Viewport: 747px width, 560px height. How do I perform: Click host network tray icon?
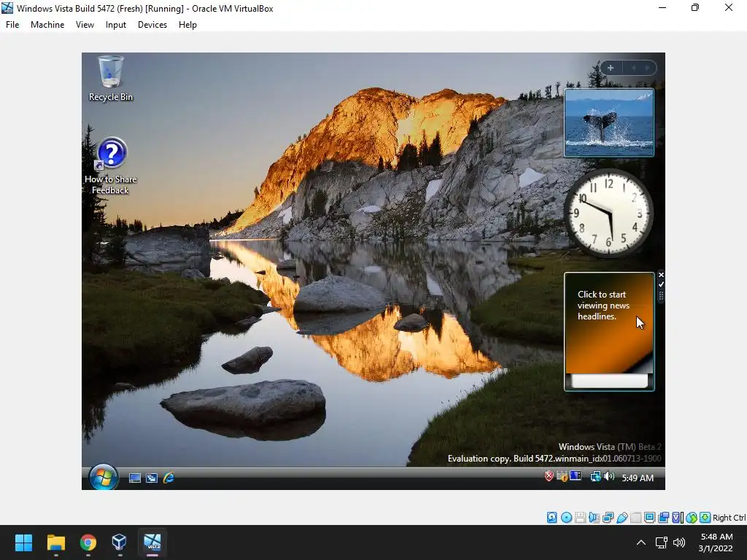tap(661, 542)
